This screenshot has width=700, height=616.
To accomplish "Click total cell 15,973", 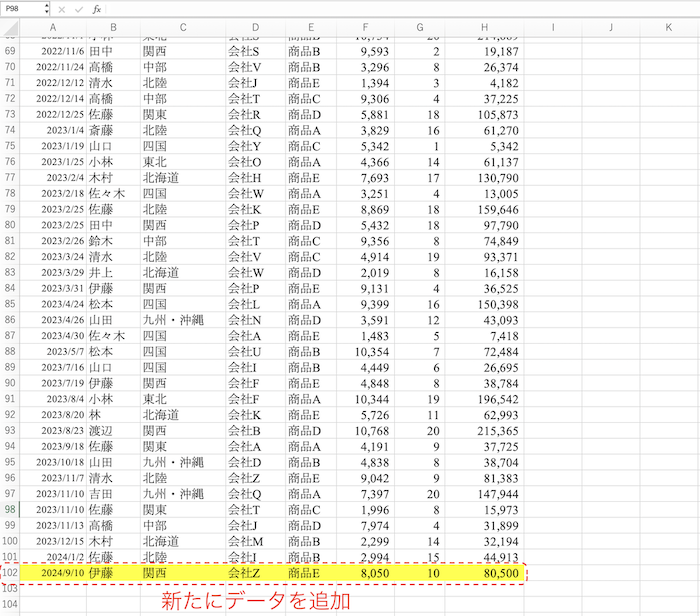I will pyautogui.click(x=484, y=510).
